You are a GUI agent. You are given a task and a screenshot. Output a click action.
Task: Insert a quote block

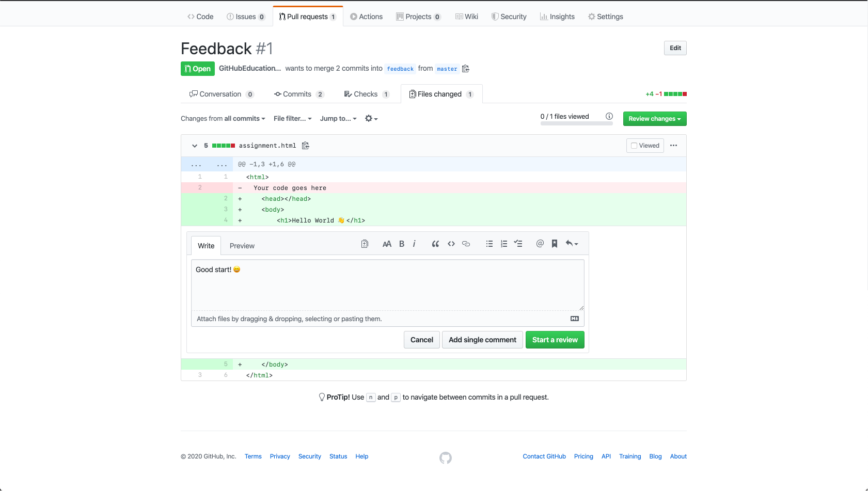435,244
